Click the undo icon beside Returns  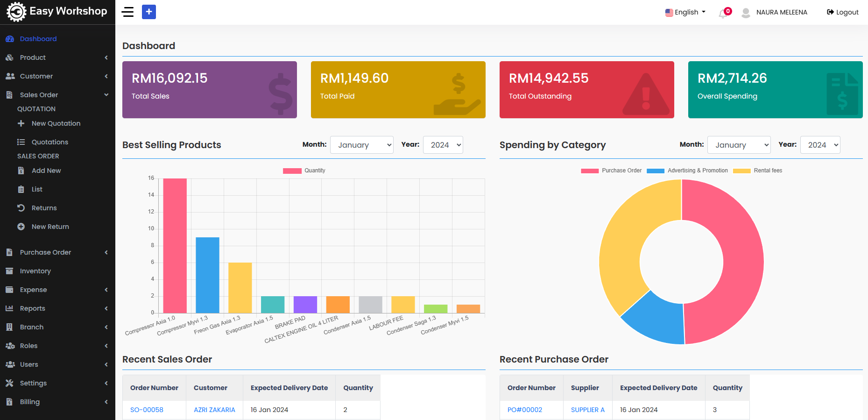21,208
